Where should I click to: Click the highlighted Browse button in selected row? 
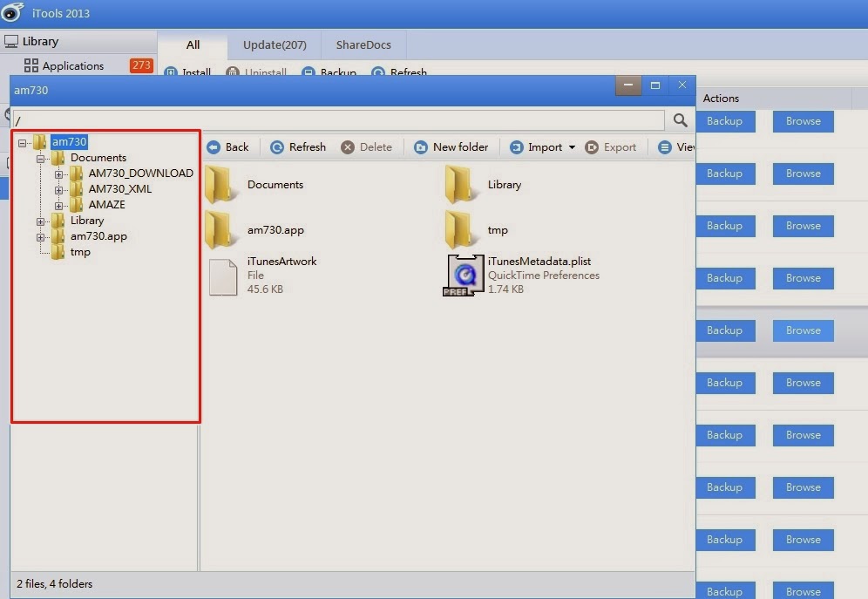click(x=804, y=330)
